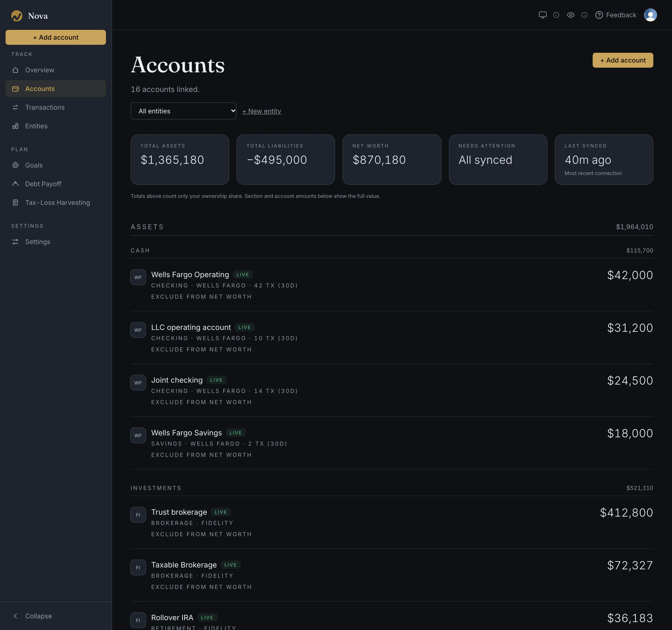672x630 pixels.
Task: Toggle Exclude from net worth for Joint checking
Action: 201,402
